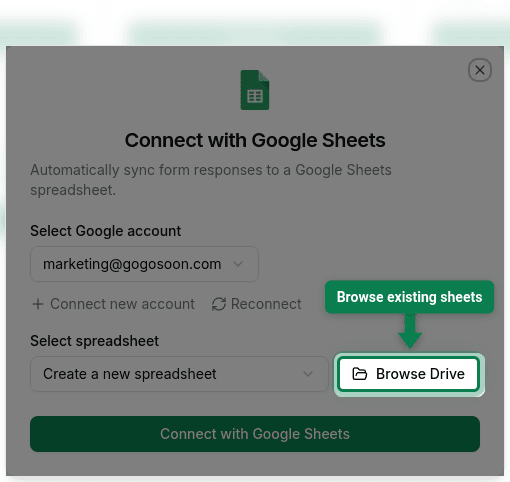Click the 'Automatically sync form responses' description

click(211, 180)
